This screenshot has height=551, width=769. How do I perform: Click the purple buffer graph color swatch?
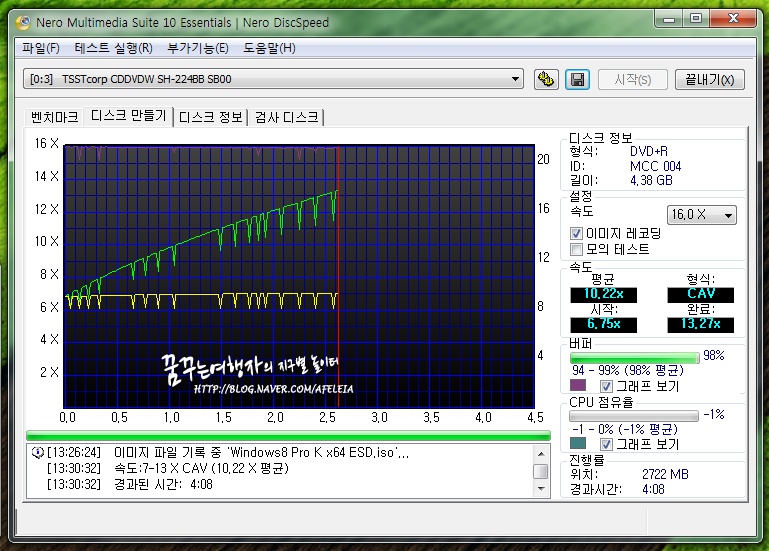pos(578,385)
